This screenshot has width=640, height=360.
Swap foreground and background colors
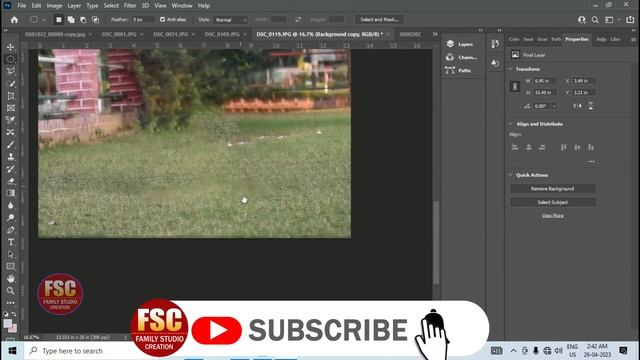[x=14, y=314]
